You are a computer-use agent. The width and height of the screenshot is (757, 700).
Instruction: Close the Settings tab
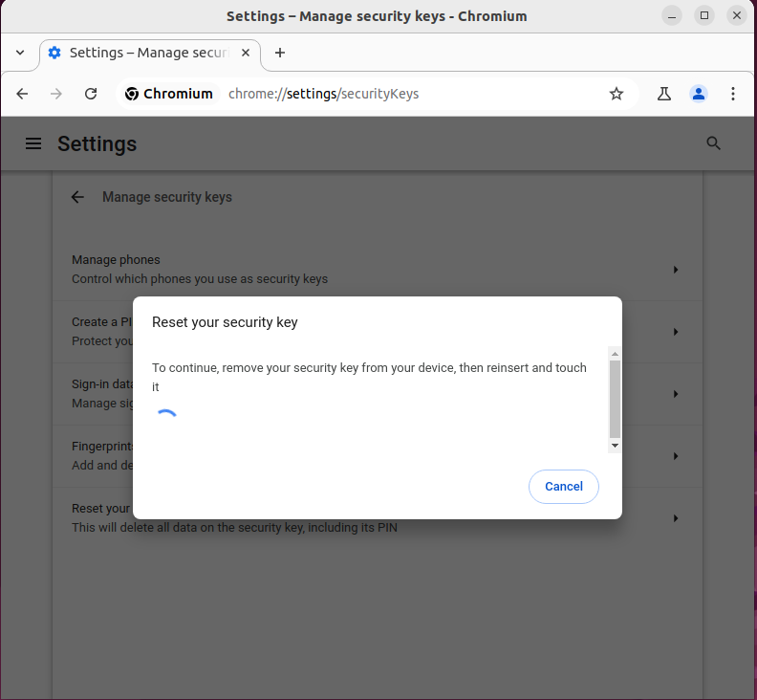coord(246,53)
